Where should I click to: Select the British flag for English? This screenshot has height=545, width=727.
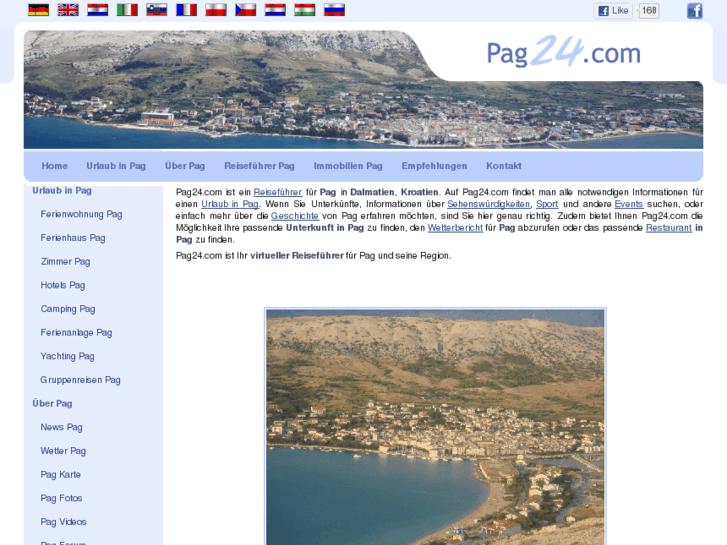point(68,10)
